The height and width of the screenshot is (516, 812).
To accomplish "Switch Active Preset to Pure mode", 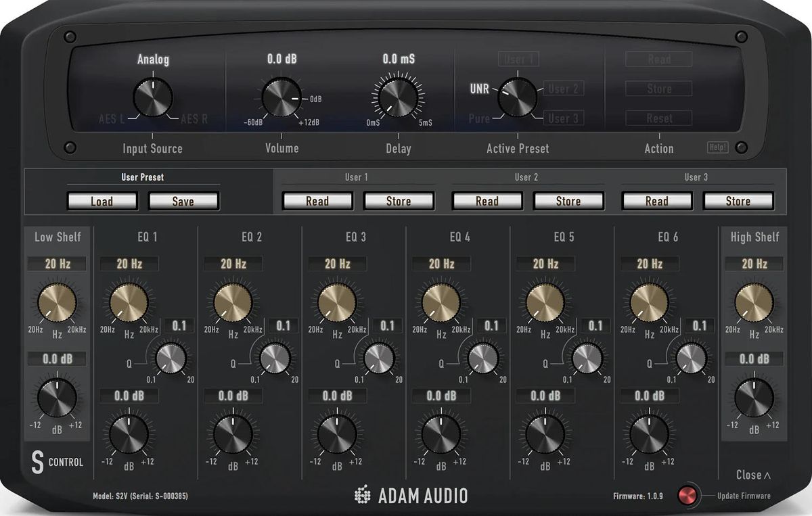I will coord(479,118).
